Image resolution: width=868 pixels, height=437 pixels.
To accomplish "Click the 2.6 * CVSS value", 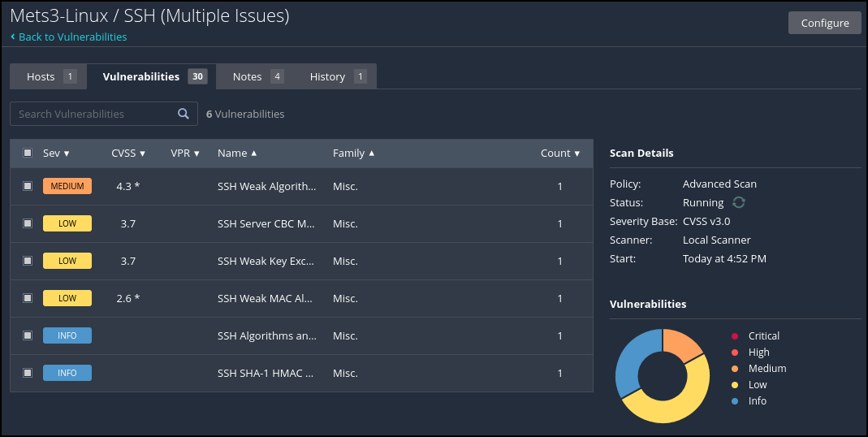I will coord(127,298).
